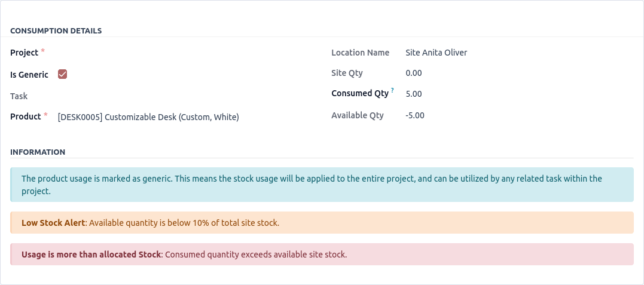Click the Consumed Qty help question mark

(x=393, y=91)
